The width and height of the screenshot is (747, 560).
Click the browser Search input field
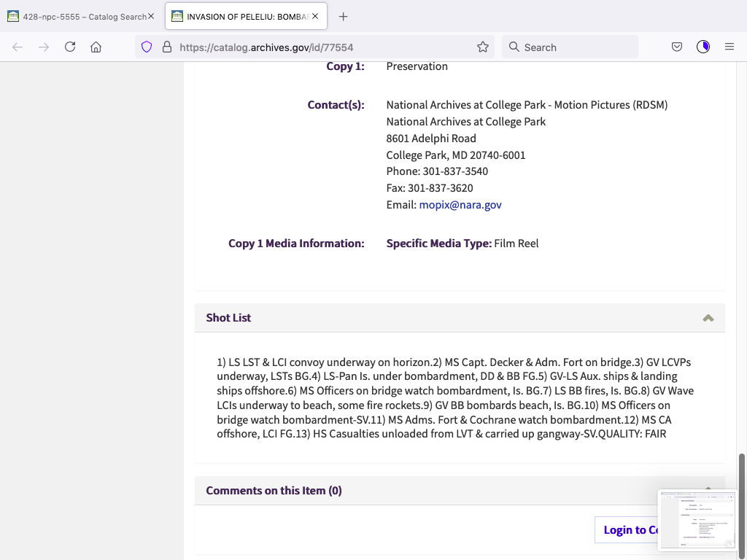(x=576, y=47)
